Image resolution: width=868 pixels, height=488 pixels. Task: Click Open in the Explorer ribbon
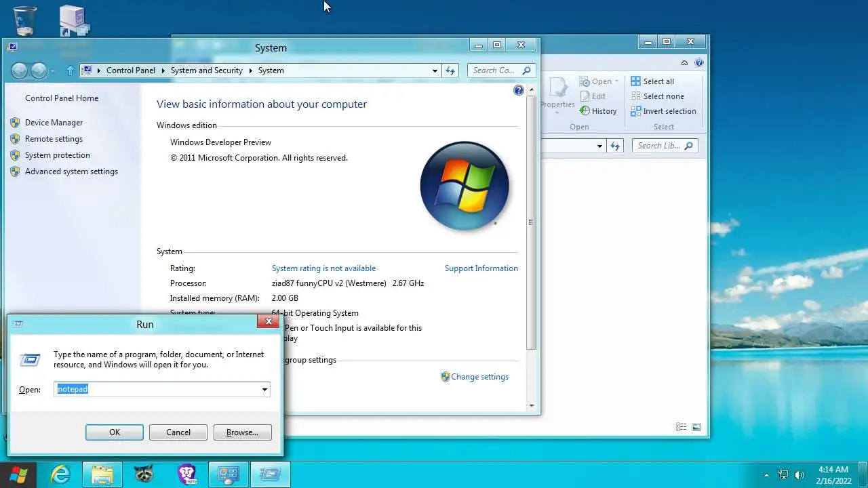pos(595,81)
